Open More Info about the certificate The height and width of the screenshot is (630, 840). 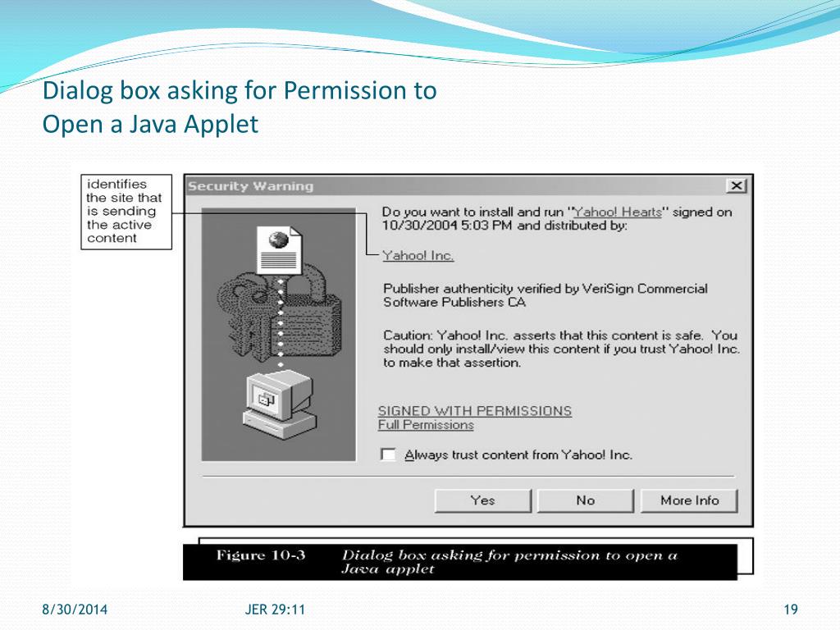tap(689, 500)
